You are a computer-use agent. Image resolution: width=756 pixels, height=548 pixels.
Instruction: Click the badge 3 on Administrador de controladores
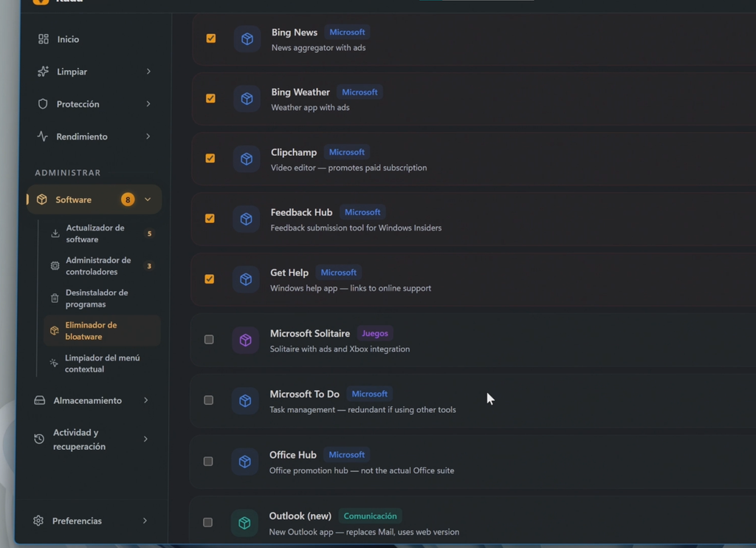click(x=149, y=266)
